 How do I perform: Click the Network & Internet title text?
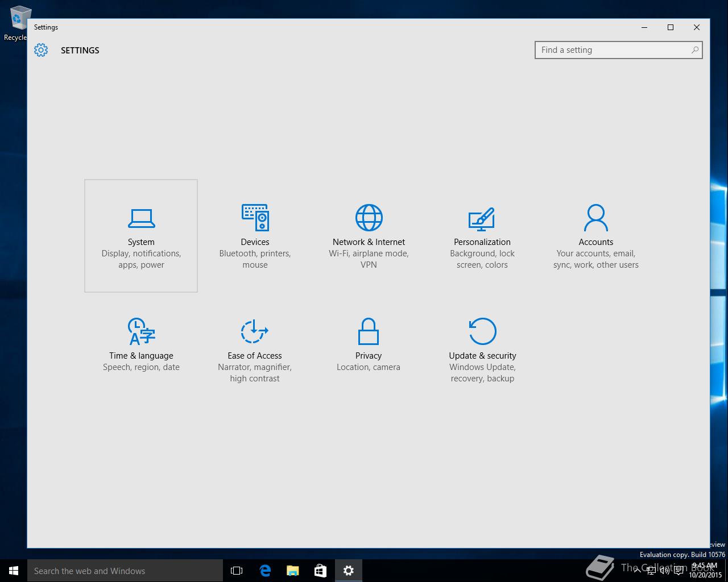369,242
